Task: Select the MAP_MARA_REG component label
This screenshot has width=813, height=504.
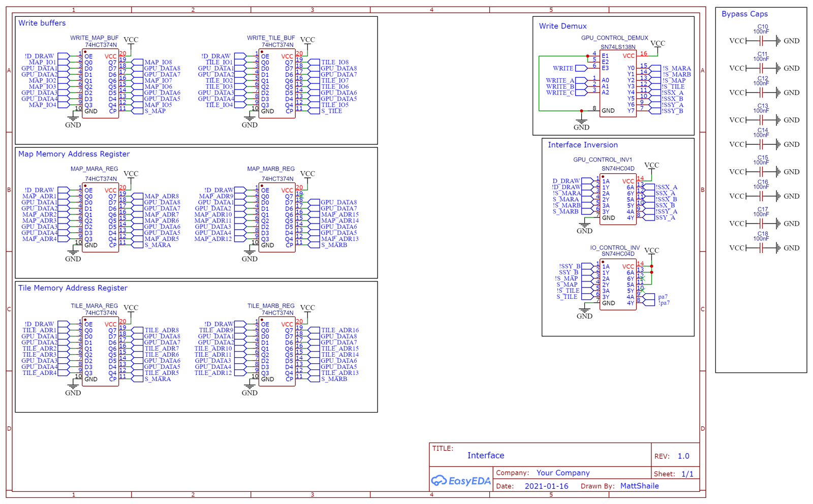Action: point(94,169)
